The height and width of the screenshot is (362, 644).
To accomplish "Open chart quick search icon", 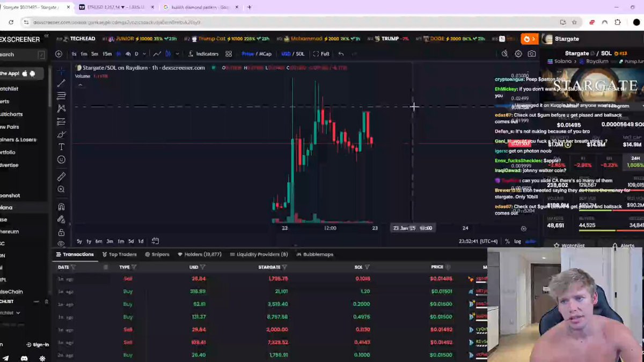I will click(x=505, y=54).
